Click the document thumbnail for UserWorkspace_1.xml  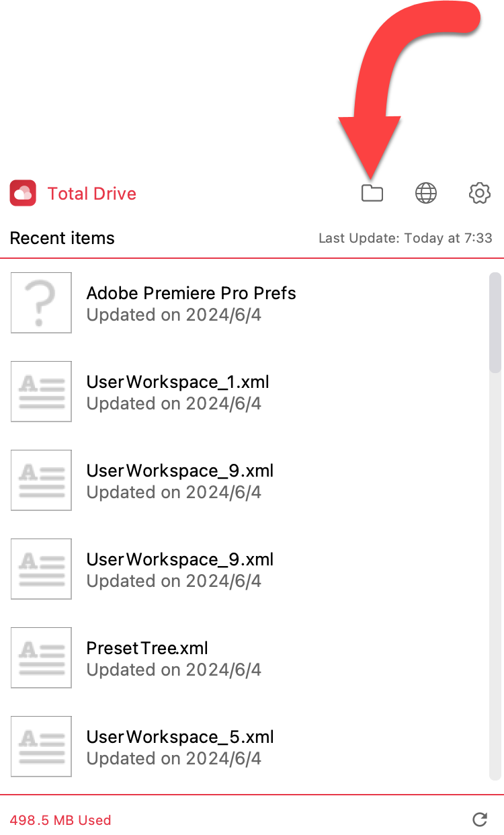(41, 391)
